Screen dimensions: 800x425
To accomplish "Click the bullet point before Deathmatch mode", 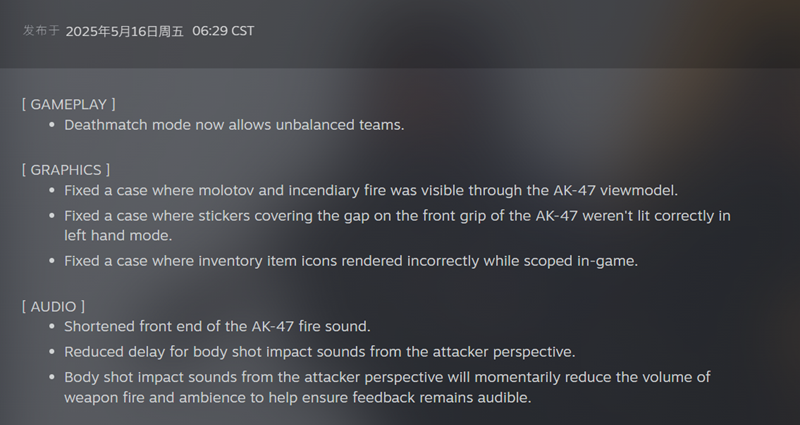I will [x=52, y=125].
